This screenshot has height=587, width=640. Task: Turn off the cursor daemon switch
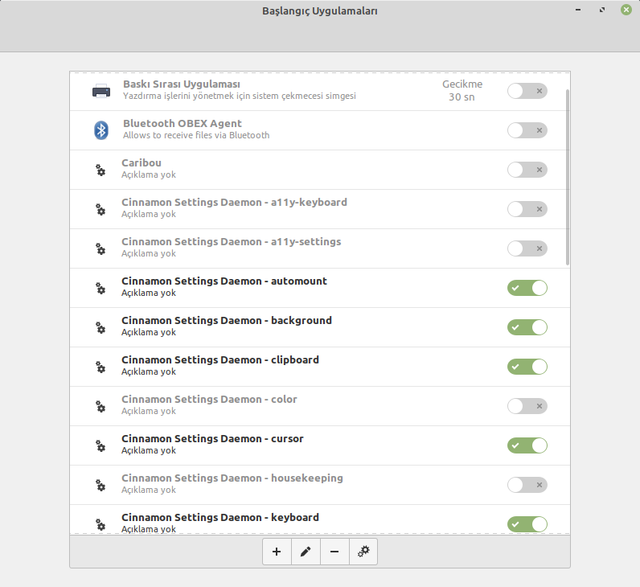click(x=527, y=445)
